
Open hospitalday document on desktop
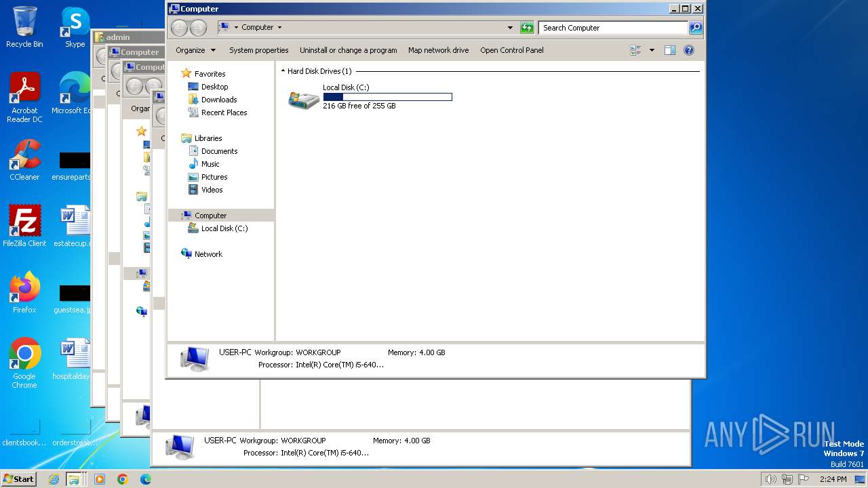(x=73, y=359)
